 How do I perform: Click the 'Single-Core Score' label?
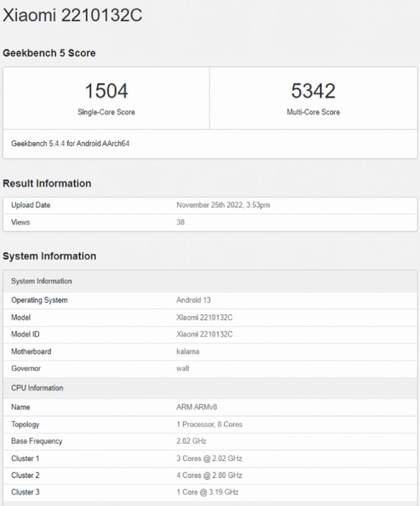click(x=106, y=112)
